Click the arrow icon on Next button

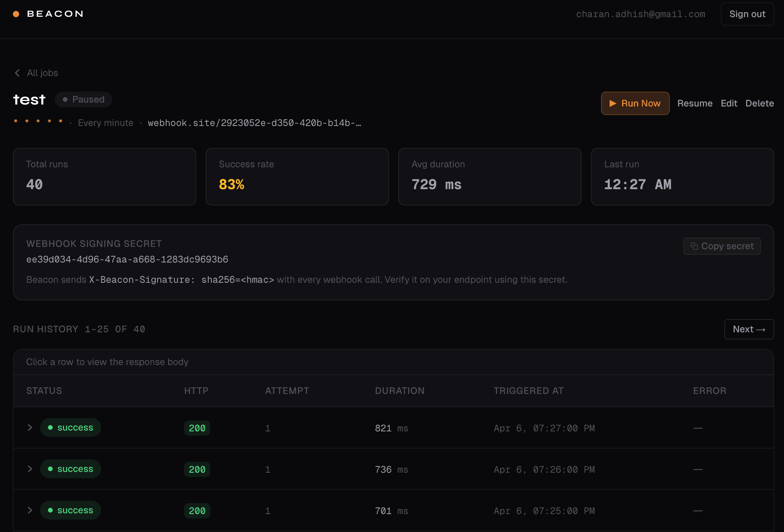click(761, 330)
